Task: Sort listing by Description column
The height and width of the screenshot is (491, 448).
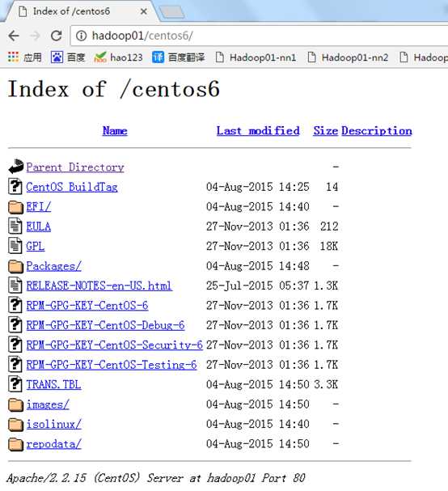Action: point(377,130)
